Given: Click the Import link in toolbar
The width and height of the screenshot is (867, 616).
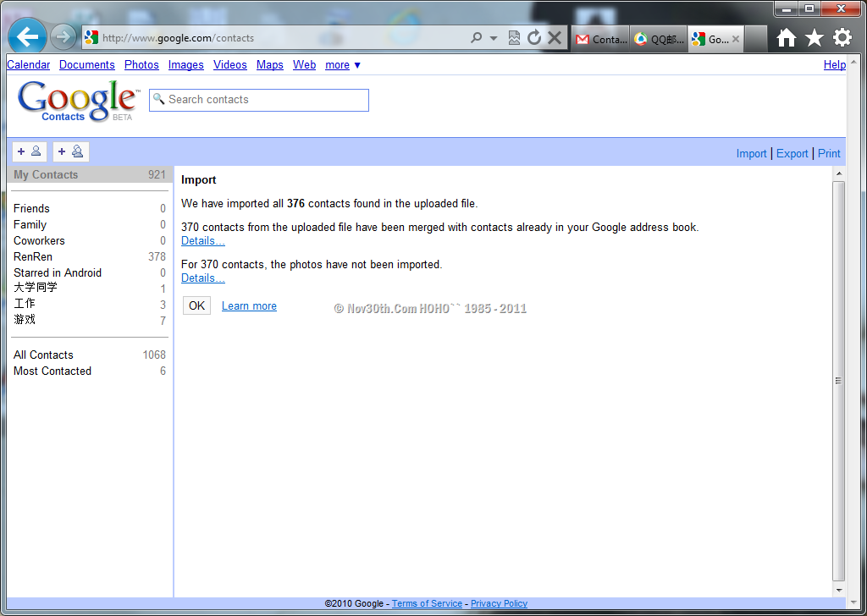Looking at the screenshot, I should (751, 154).
